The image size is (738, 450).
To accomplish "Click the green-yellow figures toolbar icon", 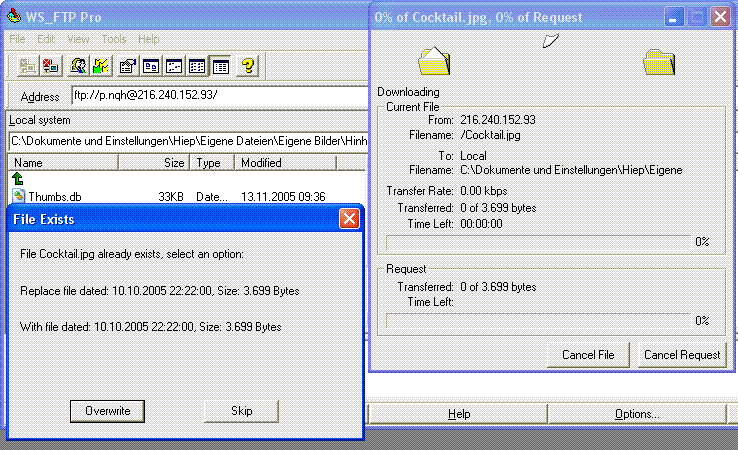I will click(x=101, y=66).
